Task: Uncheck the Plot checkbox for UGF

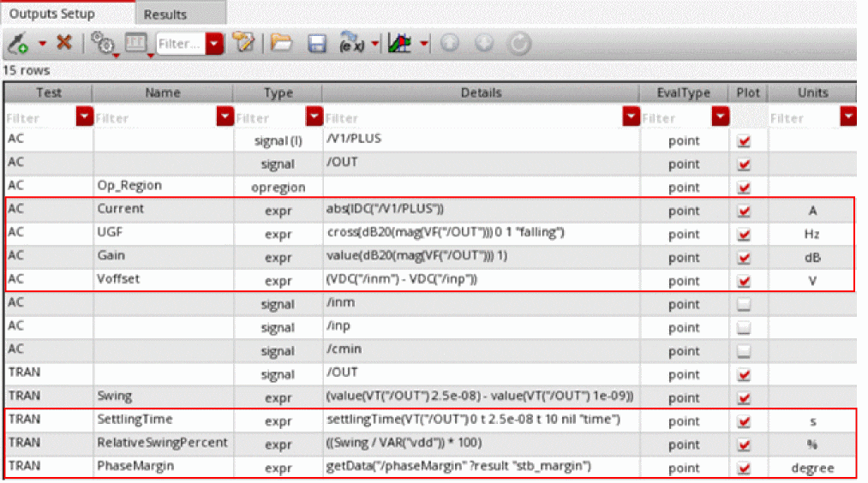Action: (744, 235)
